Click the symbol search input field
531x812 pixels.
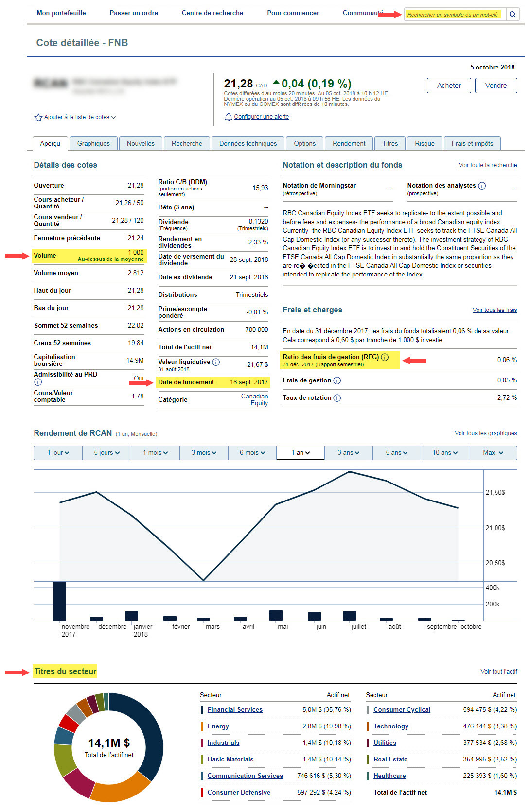(x=454, y=15)
